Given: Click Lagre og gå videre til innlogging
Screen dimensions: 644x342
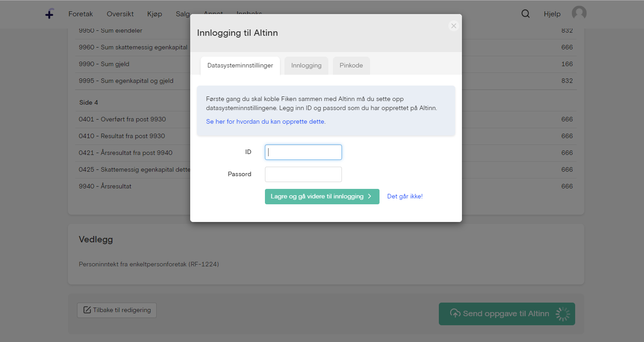Looking at the screenshot, I should point(322,197).
